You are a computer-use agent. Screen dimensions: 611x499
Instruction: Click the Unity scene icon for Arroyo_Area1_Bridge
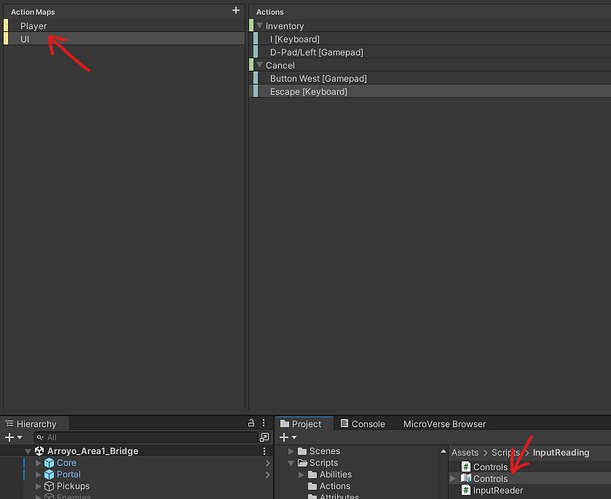point(39,451)
